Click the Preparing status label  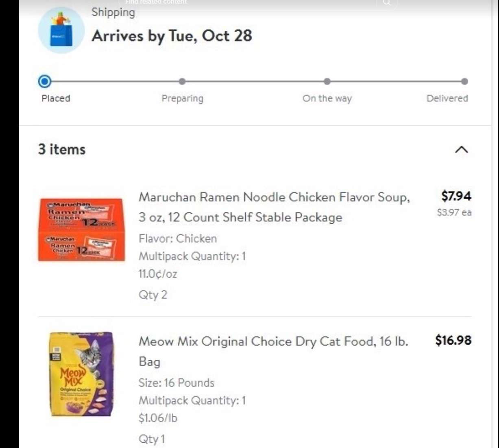pos(182,98)
